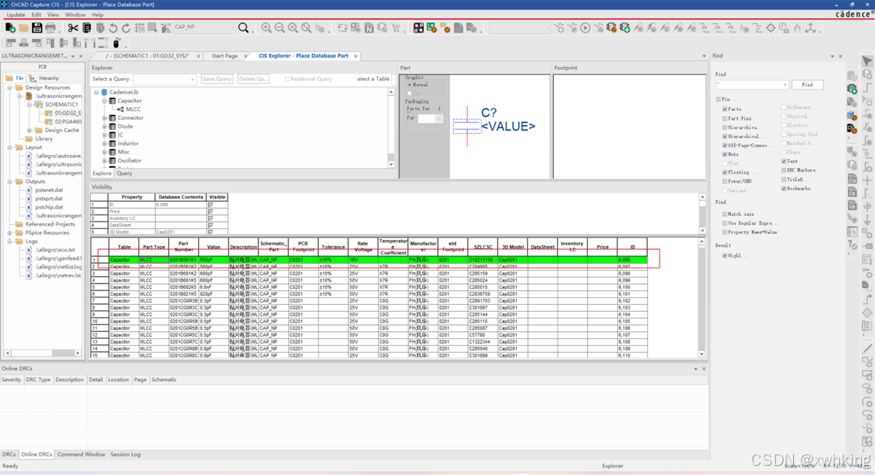Toggle the Part Pins checkbox
Screen dimensions: 875x475
[725, 118]
